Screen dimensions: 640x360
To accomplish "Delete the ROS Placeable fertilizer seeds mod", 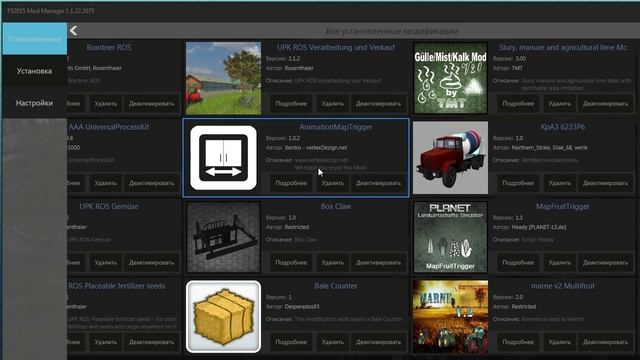I will (x=105, y=342).
